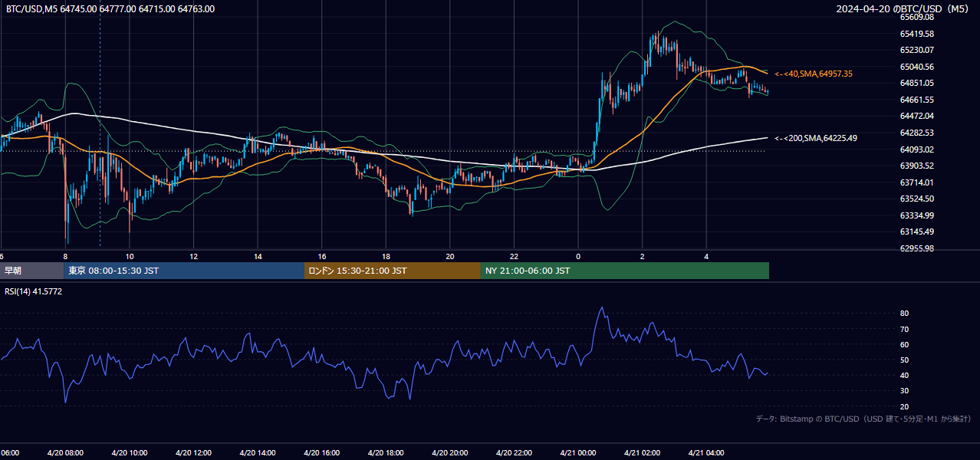Click bottom axis label 4/20 08:00
The height and width of the screenshot is (460, 980).
[x=65, y=453]
